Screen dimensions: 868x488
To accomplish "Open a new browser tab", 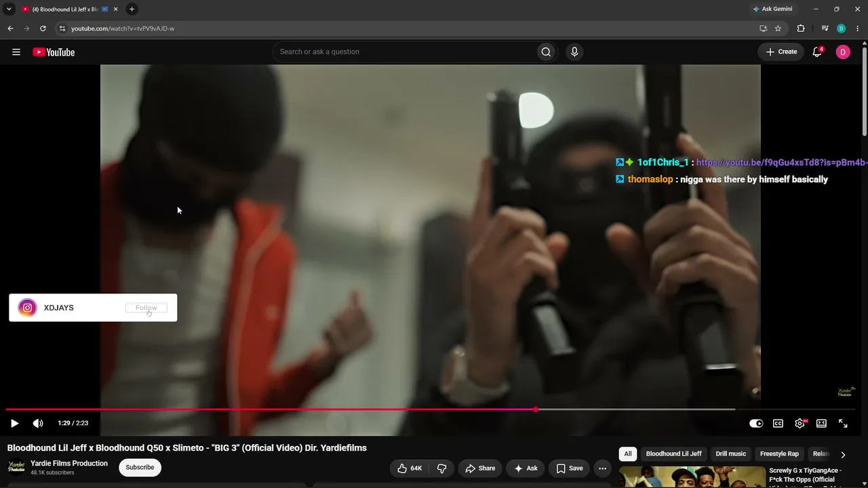I will pos(132,9).
